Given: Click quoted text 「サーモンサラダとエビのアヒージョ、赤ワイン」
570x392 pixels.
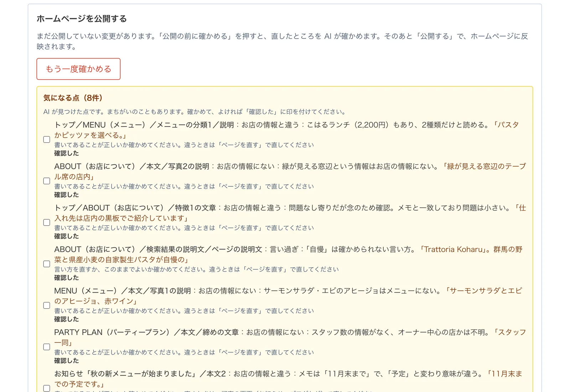Looking at the screenshot, I should coord(288,296).
